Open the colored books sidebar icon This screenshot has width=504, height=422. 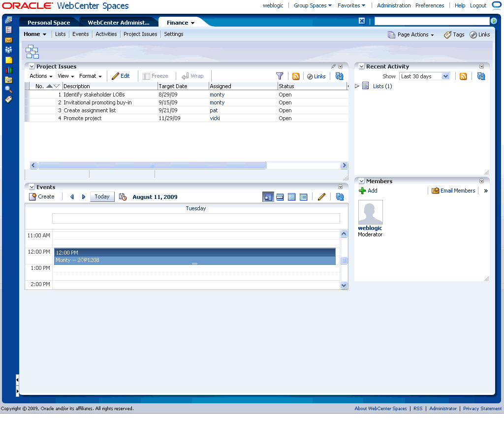click(x=9, y=70)
